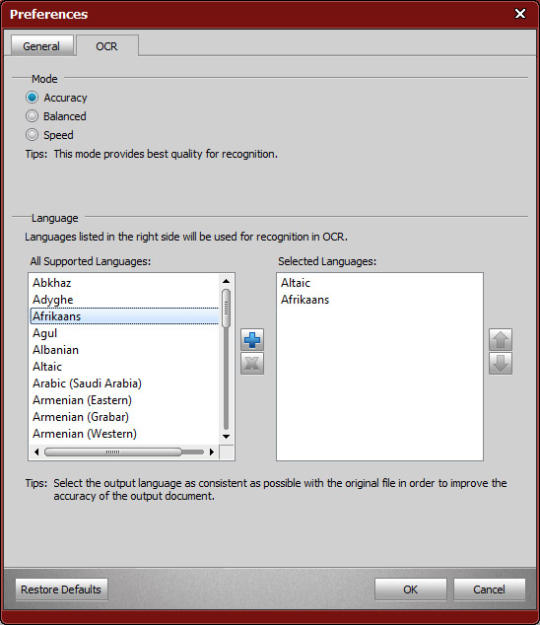The height and width of the screenshot is (625, 540).
Task: Select Speed mode radio button
Action: (x=32, y=135)
